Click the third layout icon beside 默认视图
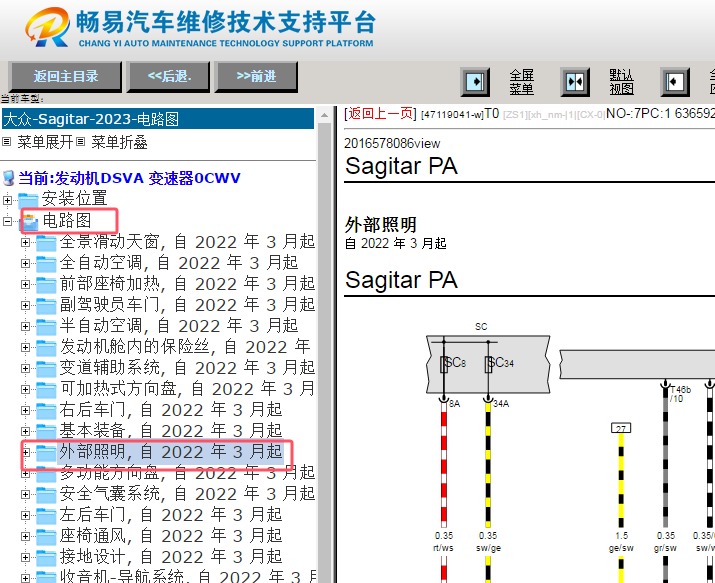715x583 pixels. tap(675, 82)
